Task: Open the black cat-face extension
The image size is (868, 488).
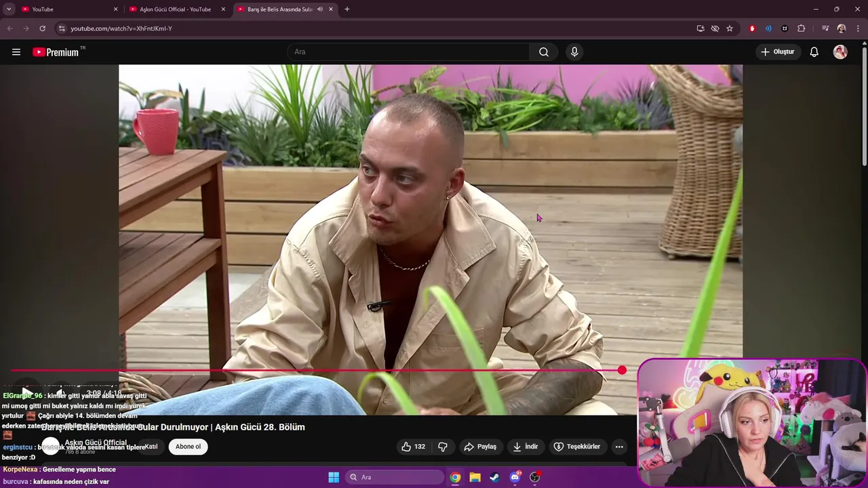Action: point(785,28)
